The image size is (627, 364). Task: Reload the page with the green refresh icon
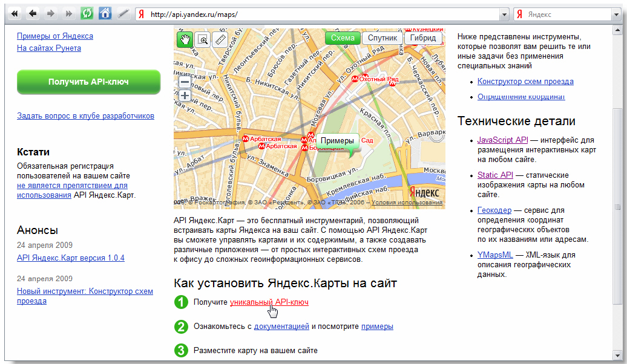click(x=87, y=13)
